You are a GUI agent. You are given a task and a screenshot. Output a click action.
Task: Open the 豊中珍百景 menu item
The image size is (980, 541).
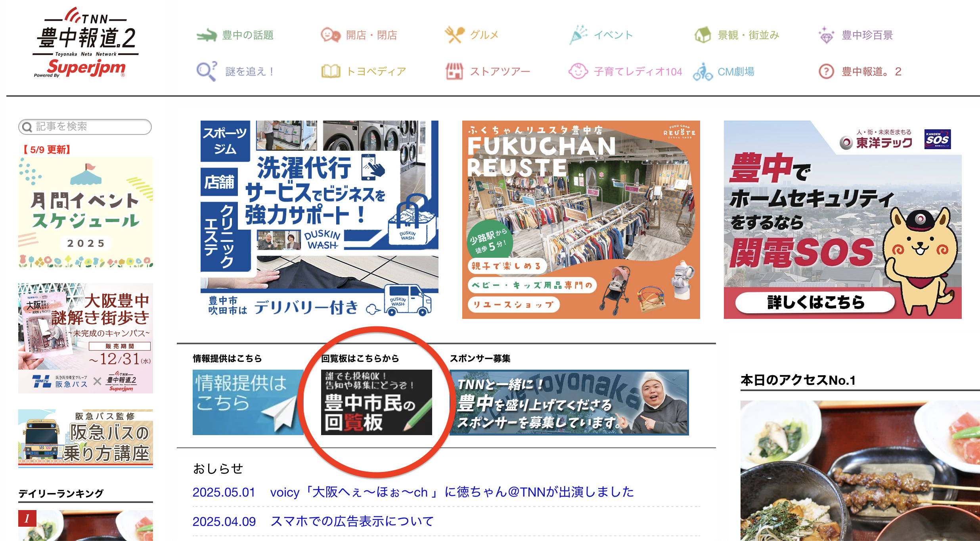tap(867, 35)
